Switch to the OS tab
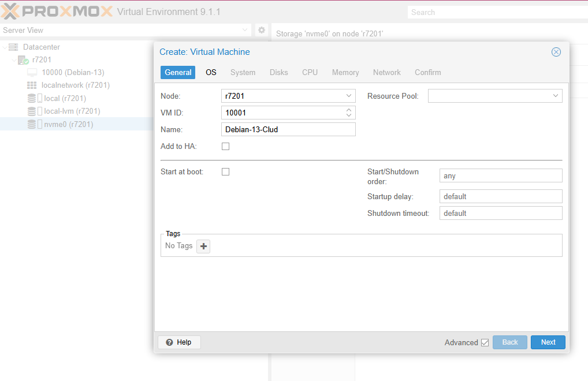Image resolution: width=588 pixels, height=381 pixels. [211, 72]
